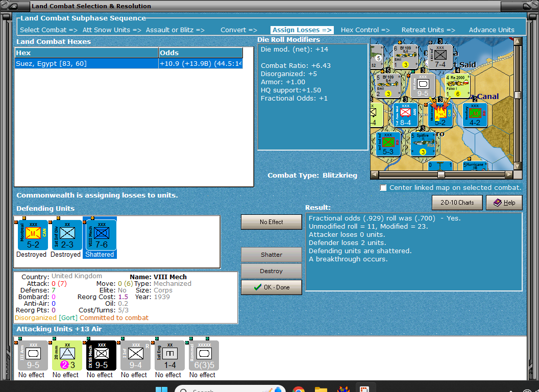
Task: Click the map scrollbar down arrow
Action: click(x=518, y=166)
